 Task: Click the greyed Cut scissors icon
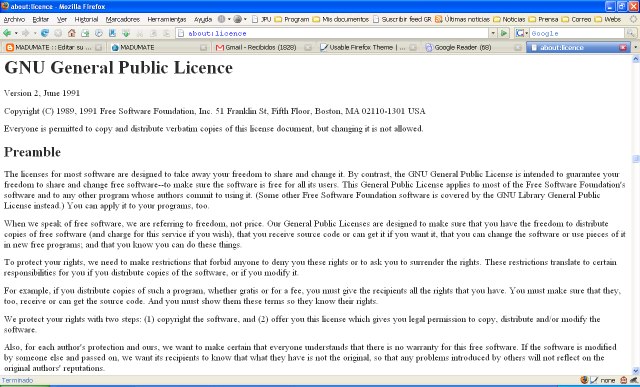(140, 33)
